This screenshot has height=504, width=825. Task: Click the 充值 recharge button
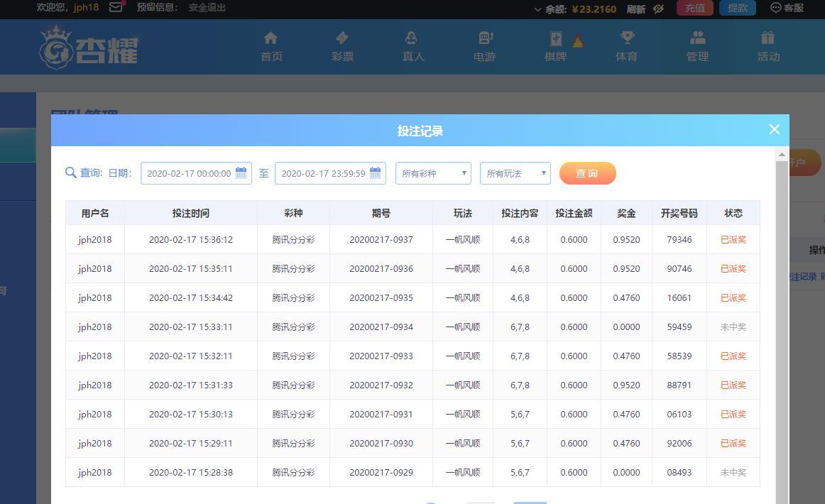[x=694, y=8]
